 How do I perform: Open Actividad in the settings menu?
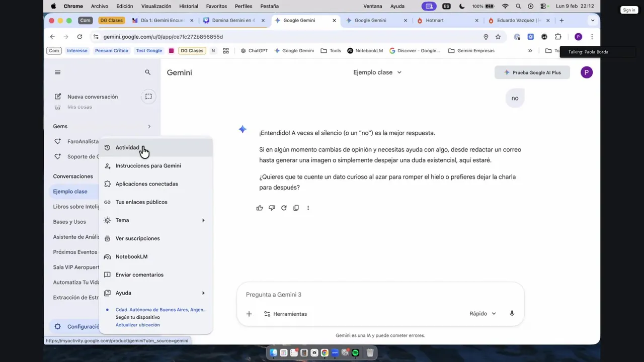156,148
